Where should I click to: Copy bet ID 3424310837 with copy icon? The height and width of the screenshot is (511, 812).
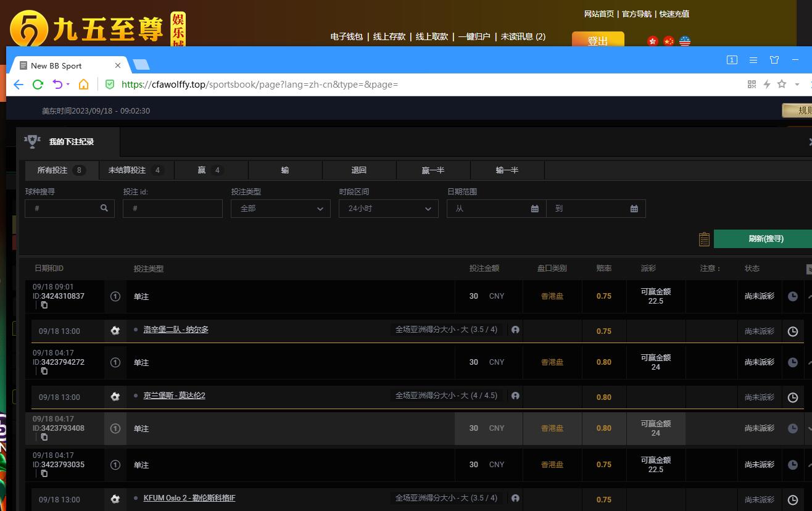(x=44, y=305)
